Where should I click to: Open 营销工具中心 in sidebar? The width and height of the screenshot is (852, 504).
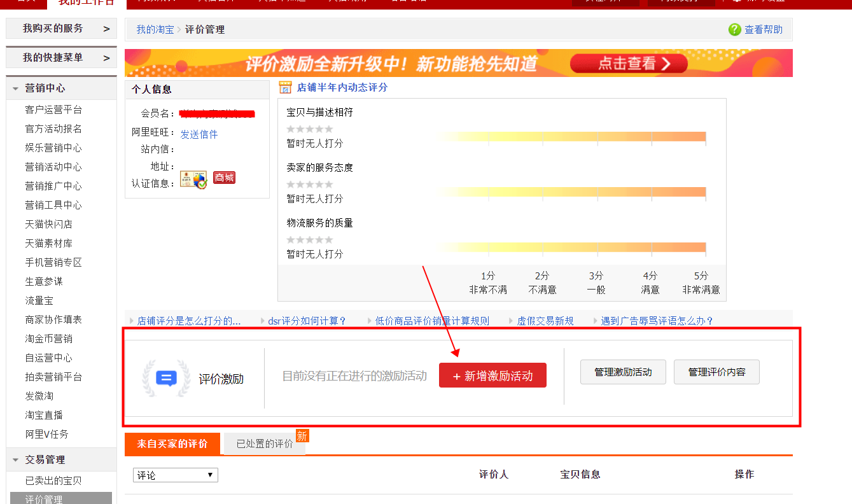pos(53,205)
